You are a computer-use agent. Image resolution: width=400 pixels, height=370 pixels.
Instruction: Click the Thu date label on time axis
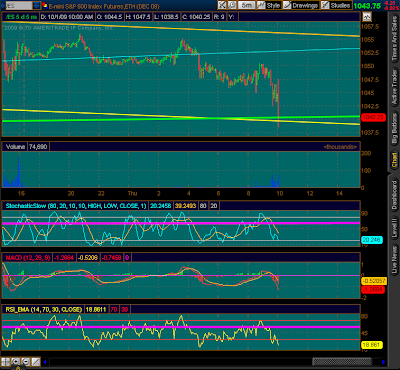tap(132, 193)
